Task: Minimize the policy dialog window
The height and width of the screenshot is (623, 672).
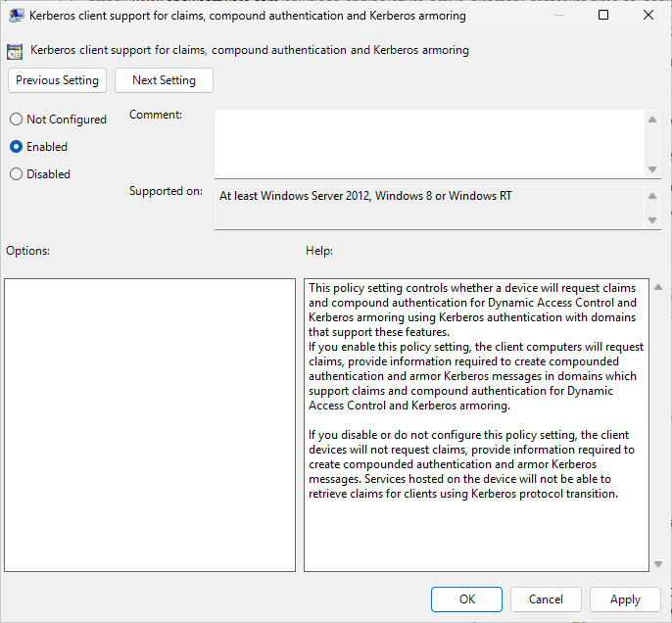Action: click(558, 15)
